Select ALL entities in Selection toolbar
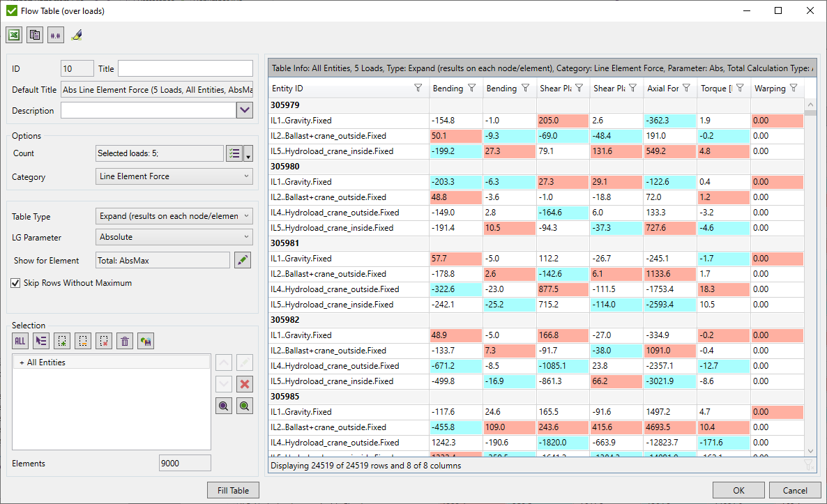 19,341
